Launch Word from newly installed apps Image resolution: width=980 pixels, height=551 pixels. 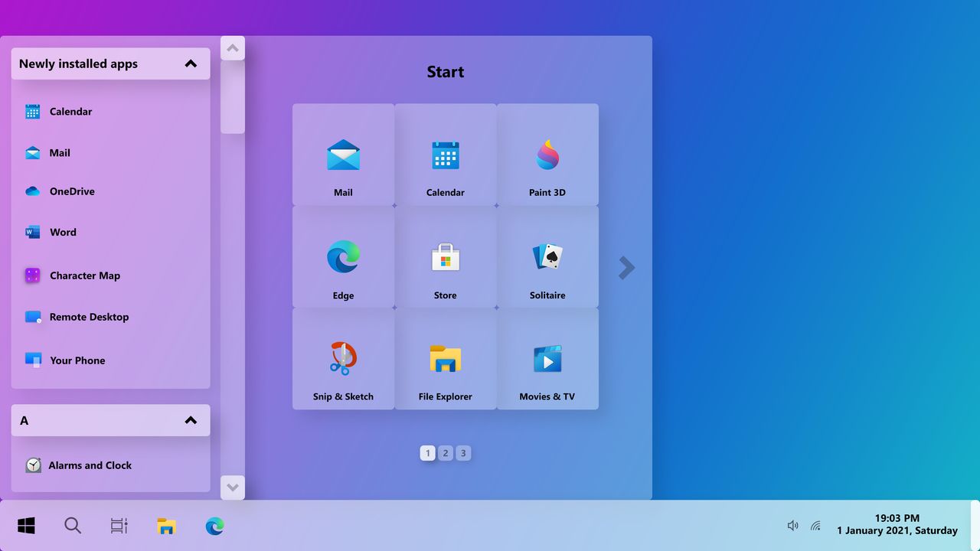coord(63,232)
